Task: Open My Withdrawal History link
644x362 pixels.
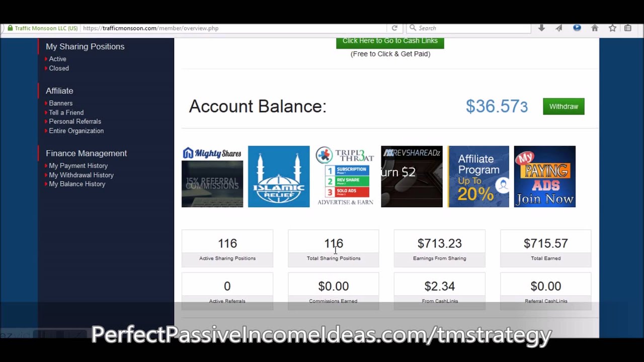Action: click(82, 175)
